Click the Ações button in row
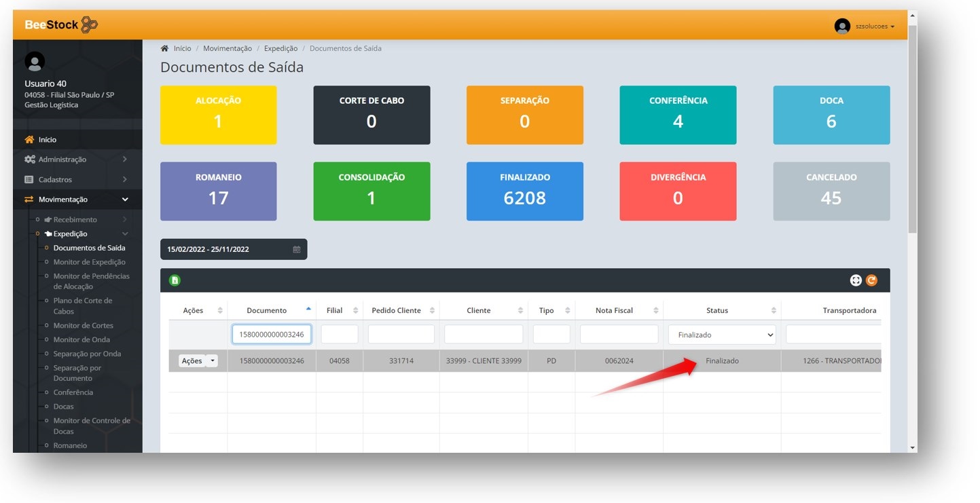The image size is (980, 503). tap(192, 361)
